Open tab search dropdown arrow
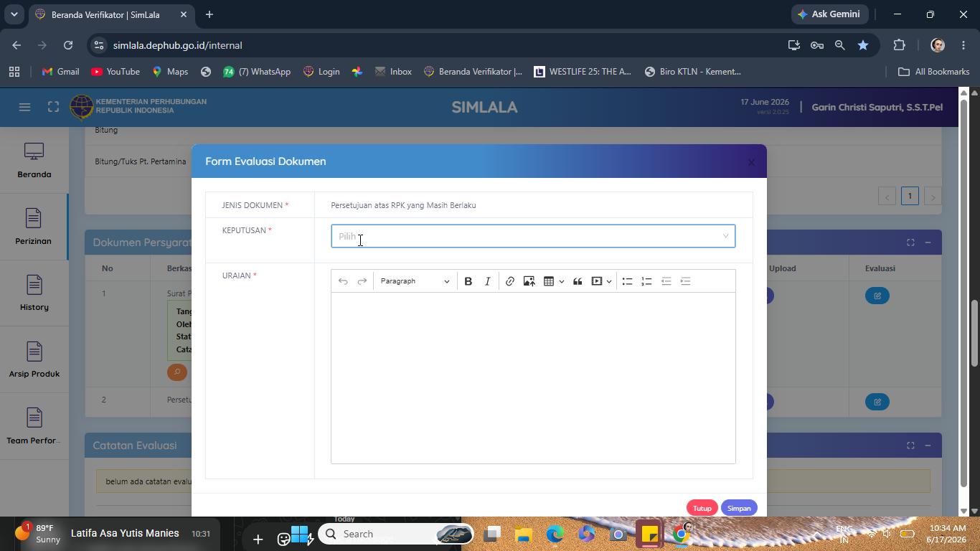The width and height of the screenshot is (980, 551). 14,14
